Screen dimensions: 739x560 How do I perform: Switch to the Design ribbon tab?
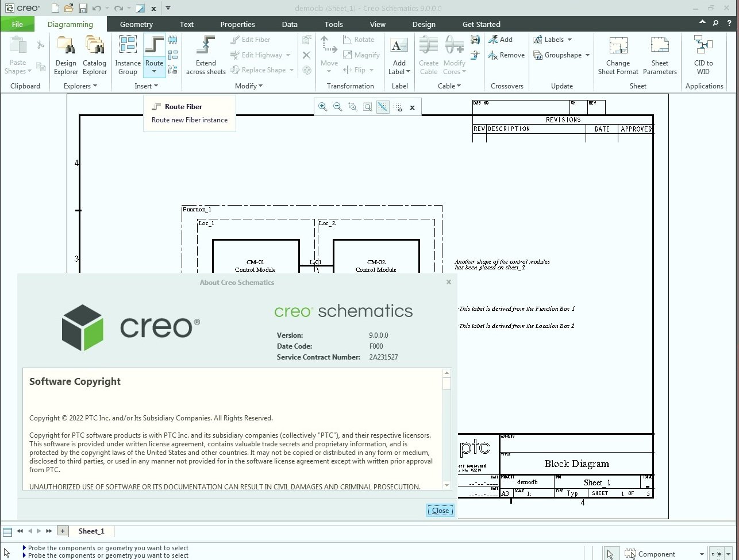coord(424,24)
